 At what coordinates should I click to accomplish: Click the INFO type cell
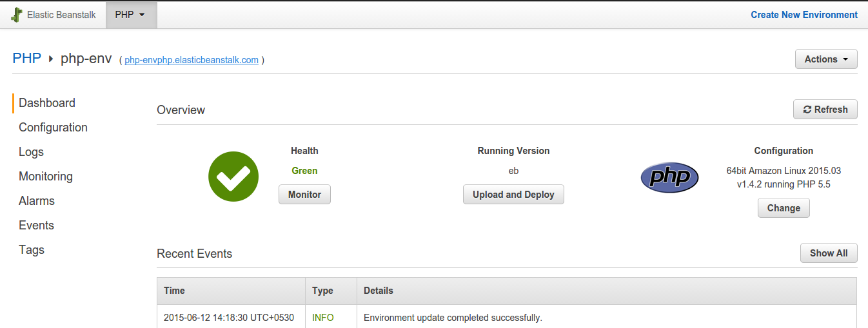tap(323, 318)
